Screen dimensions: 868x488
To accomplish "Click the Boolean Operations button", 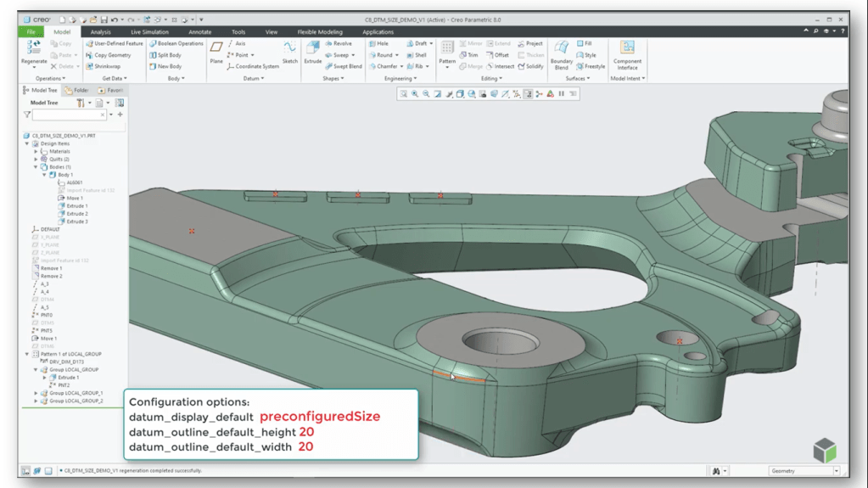I will pyautogui.click(x=176, y=43).
